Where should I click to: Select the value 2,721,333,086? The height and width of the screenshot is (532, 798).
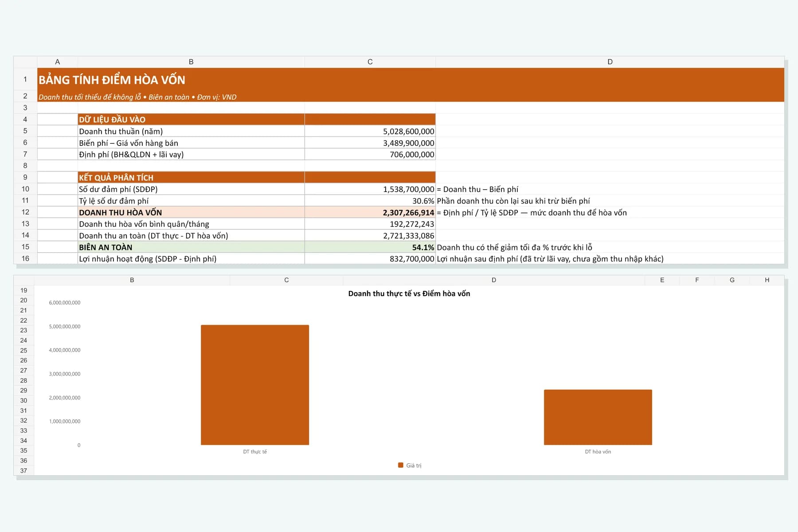click(370, 235)
